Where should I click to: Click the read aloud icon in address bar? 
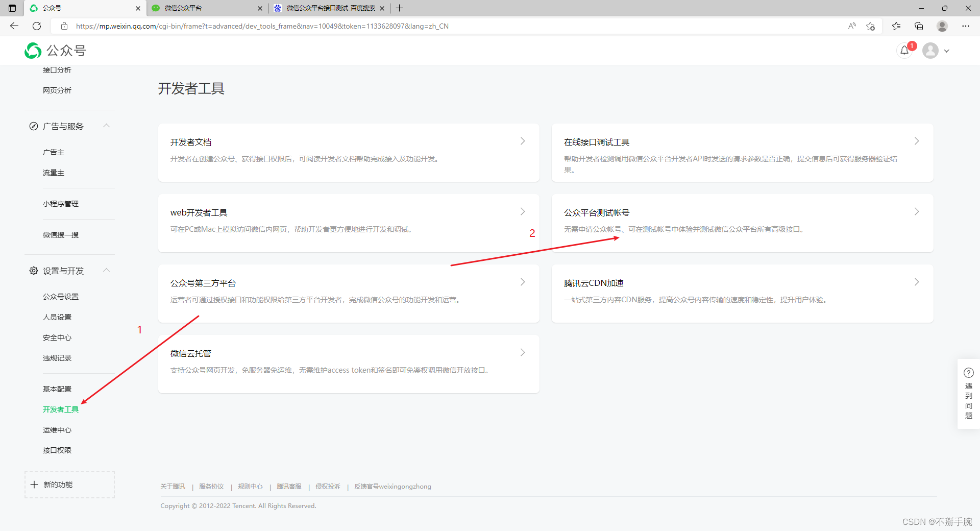852,26
